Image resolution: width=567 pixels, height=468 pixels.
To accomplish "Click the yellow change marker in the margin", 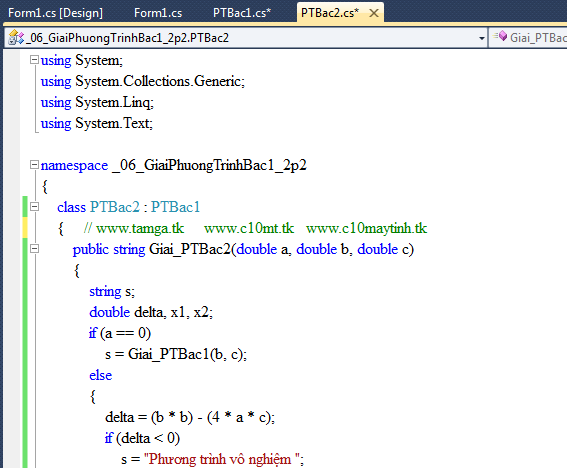I will 25,228.
